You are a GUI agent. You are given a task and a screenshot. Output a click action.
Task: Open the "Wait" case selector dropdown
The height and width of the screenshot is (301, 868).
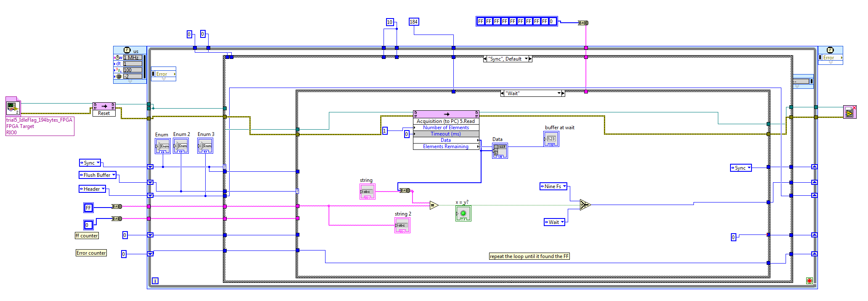[559, 93]
